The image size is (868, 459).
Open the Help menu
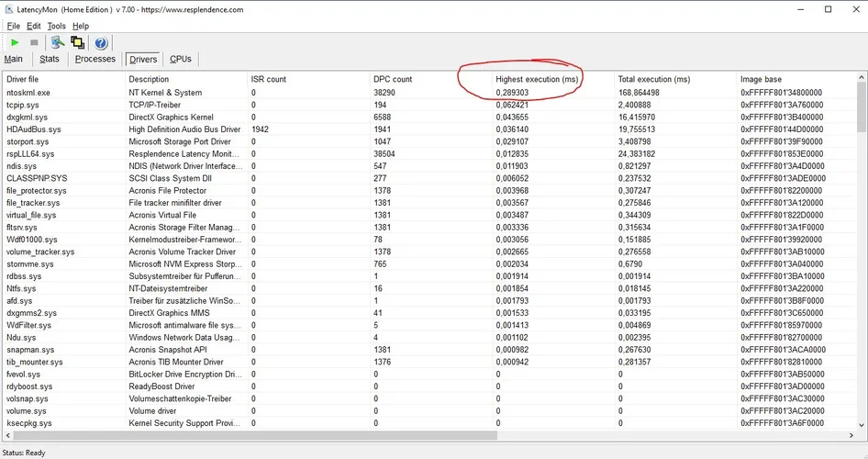pos(81,26)
